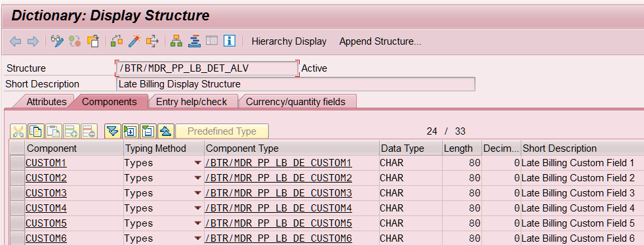This screenshot has width=644, height=245.
Task: Click the Hierarchy Display button
Action: (289, 41)
